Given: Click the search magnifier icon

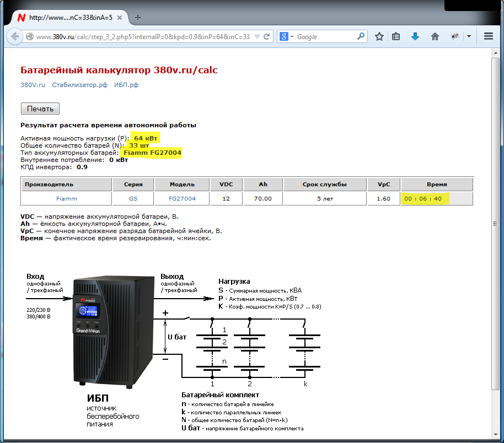Looking at the screenshot, I should tap(361, 36).
